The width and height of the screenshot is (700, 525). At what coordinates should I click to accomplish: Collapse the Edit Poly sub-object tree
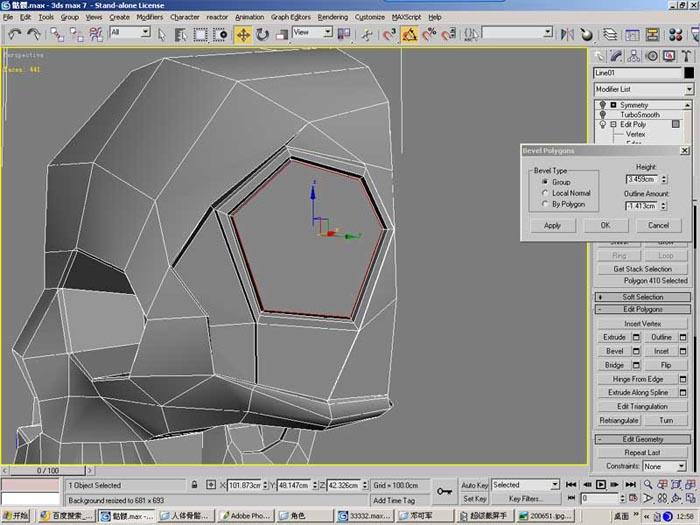click(613, 125)
